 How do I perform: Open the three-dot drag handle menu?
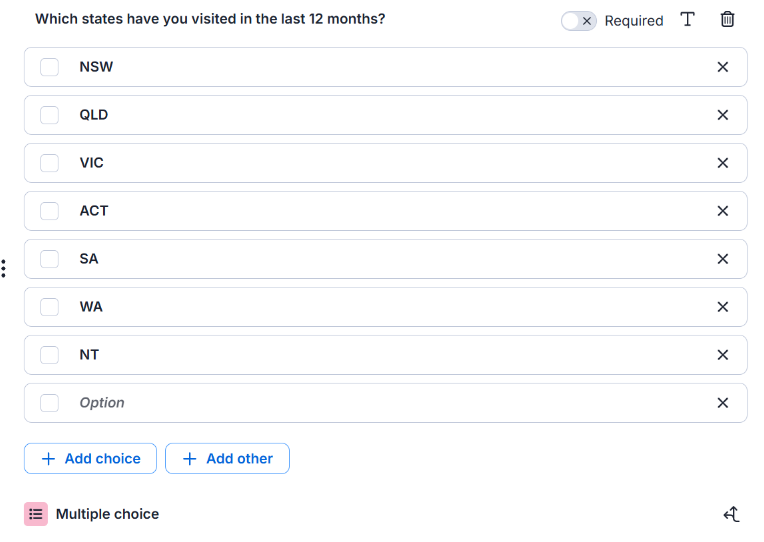point(3,269)
